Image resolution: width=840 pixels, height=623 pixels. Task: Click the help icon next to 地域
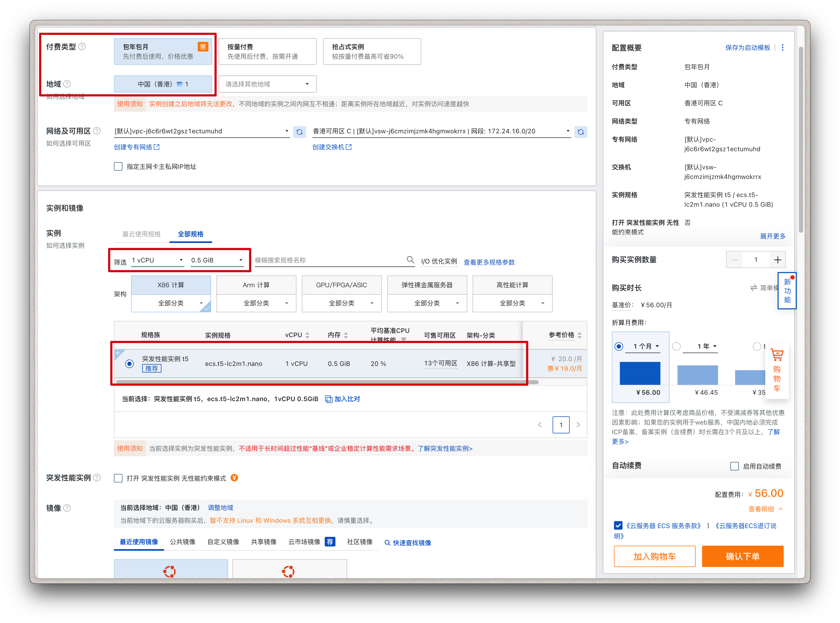[67, 84]
